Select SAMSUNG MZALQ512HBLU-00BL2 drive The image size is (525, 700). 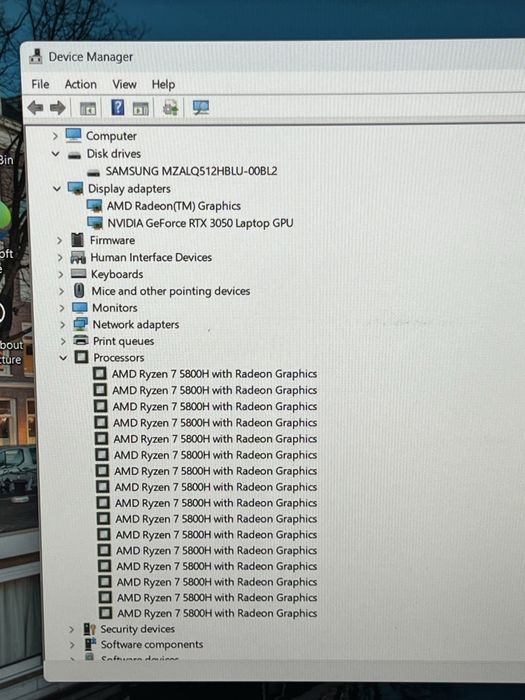[192, 171]
